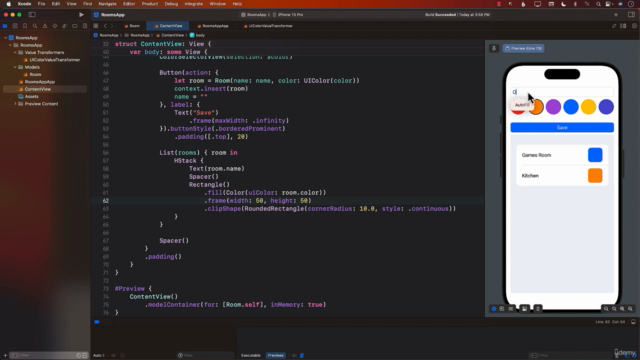640x360 pixels.
Task: Switch console to Previews tab
Action: click(276, 355)
